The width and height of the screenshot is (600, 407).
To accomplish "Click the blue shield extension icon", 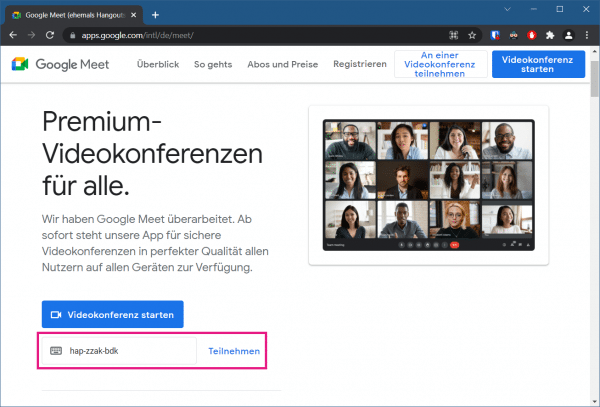I will tap(495, 35).
